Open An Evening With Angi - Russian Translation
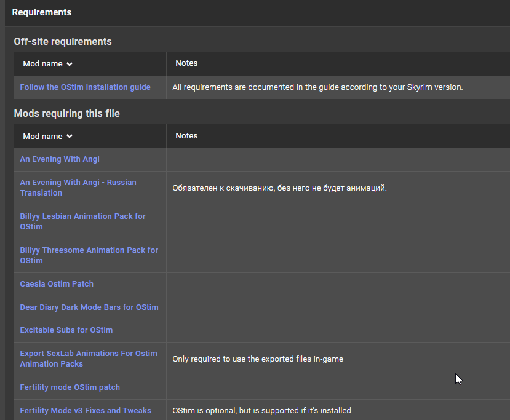The width and height of the screenshot is (510, 420). [x=78, y=188]
